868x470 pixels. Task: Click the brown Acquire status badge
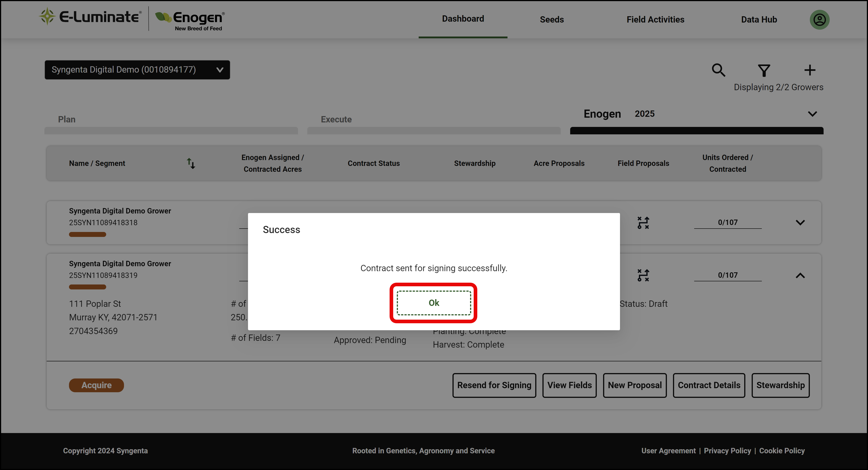96,385
